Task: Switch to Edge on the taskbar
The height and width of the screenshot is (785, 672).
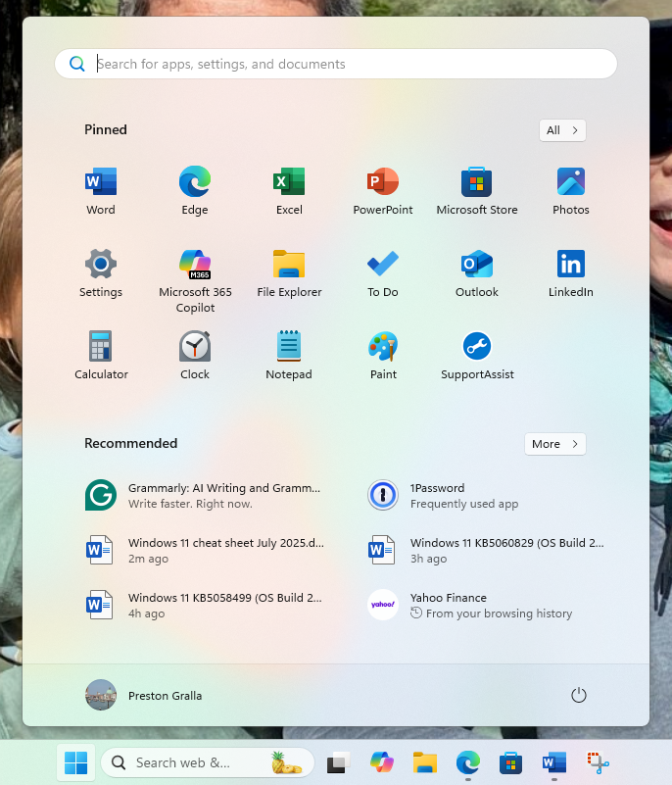Action: (x=468, y=763)
